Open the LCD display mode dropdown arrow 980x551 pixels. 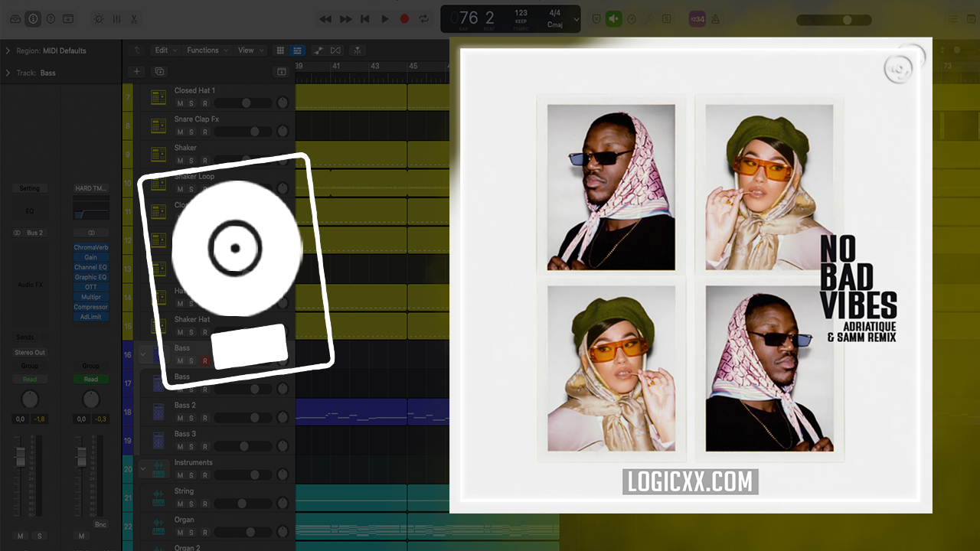coord(577,19)
